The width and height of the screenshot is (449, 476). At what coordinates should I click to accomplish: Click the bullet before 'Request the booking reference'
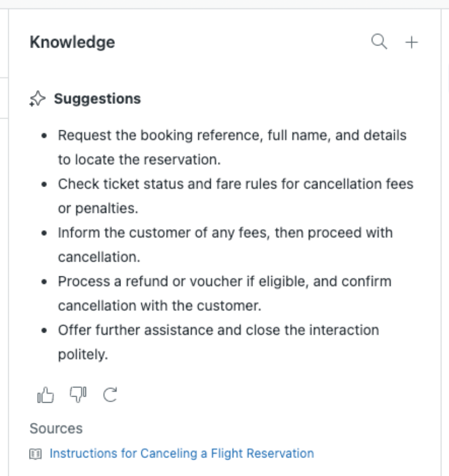(x=44, y=136)
